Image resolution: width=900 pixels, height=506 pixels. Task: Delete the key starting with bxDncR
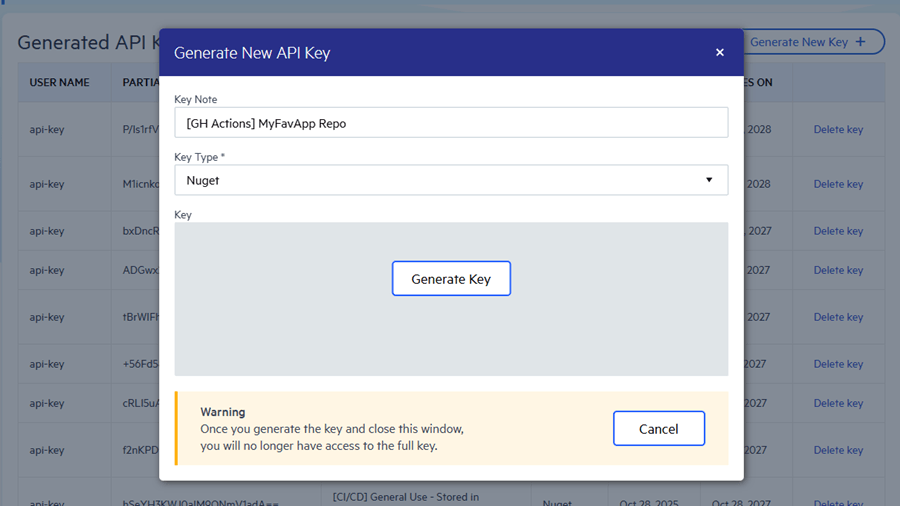[837, 231]
